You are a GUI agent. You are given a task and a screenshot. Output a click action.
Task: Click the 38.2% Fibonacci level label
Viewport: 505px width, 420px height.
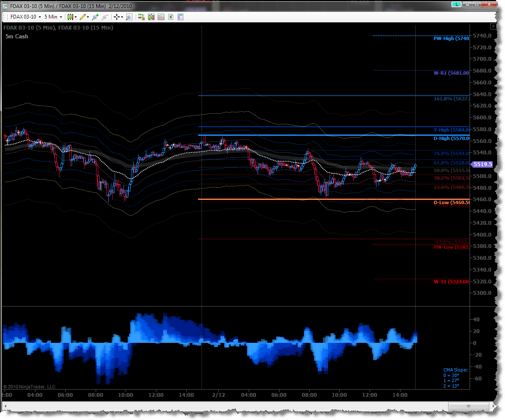(x=451, y=178)
